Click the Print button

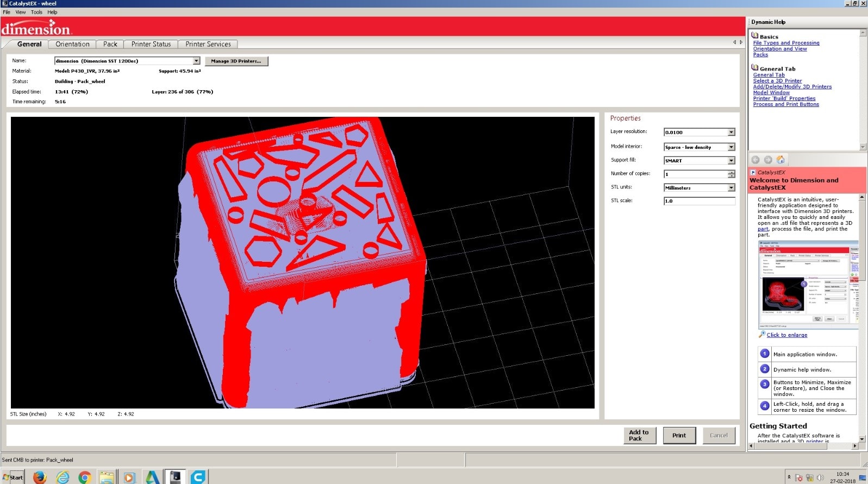[679, 435]
